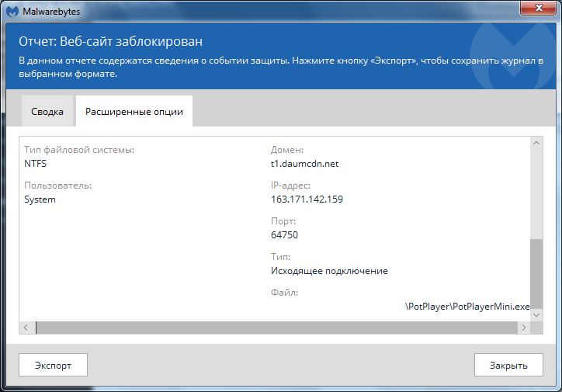
Task: Select the domain t1.daumcdn.net
Action: click(x=304, y=164)
